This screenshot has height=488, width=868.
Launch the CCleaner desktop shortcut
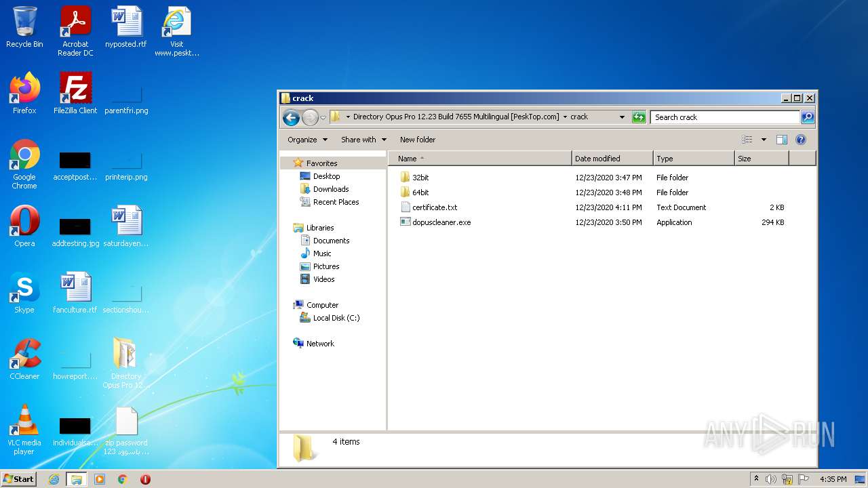tap(24, 359)
